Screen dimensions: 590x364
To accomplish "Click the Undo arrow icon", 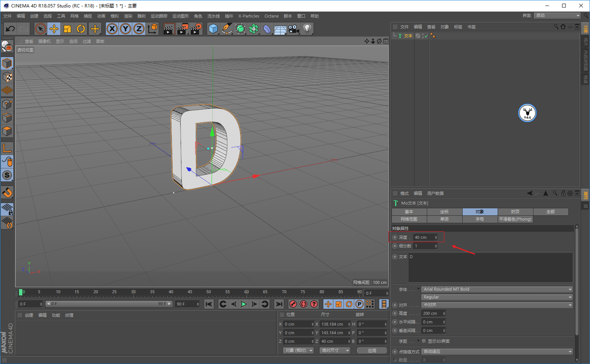I will [x=10, y=29].
